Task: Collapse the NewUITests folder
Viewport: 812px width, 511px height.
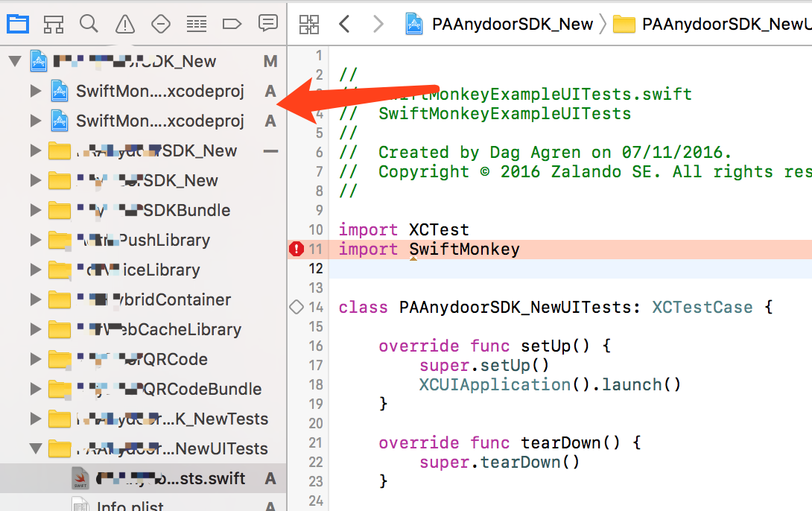Action: [x=35, y=448]
